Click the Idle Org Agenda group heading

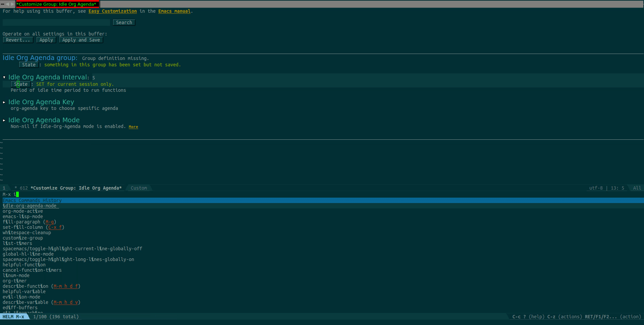(40, 58)
